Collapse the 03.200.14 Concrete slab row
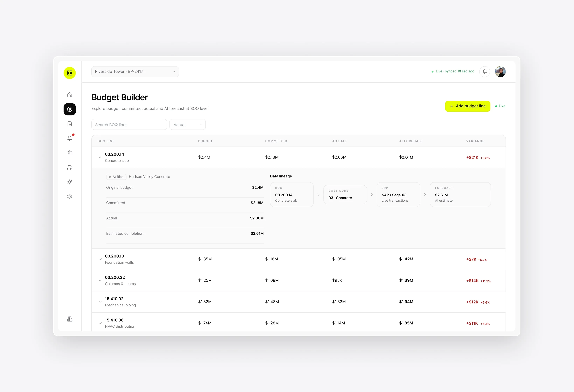The height and width of the screenshot is (392, 574). 100,157
